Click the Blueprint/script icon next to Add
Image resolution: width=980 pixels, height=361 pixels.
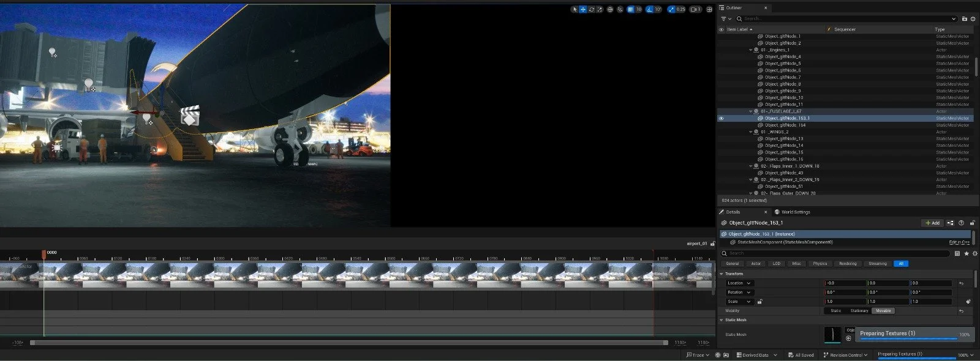click(x=951, y=223)
